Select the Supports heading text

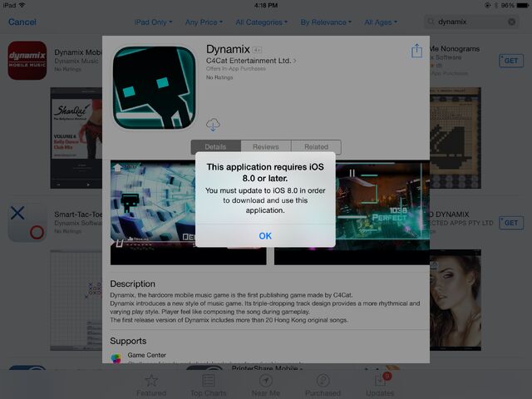click(128, 341)
